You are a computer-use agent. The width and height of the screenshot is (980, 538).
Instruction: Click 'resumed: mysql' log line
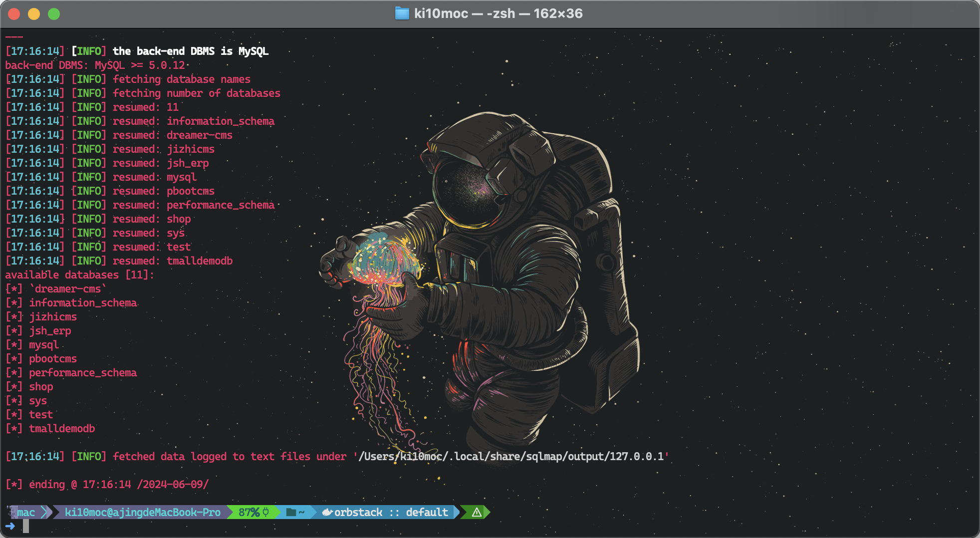155,177
